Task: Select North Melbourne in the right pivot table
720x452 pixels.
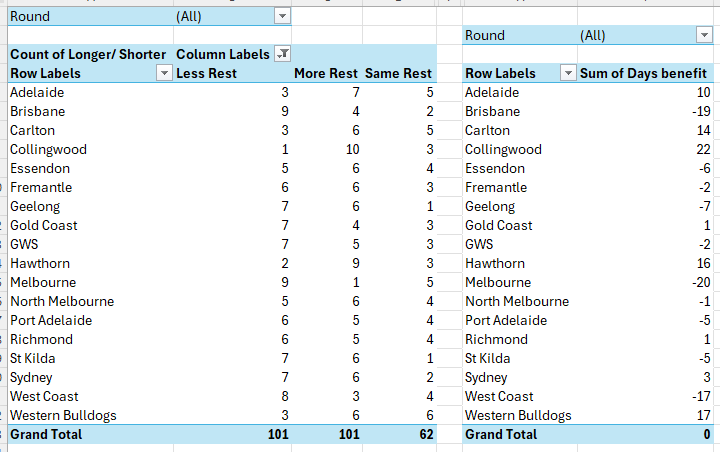Action: pyautogui.click(x=517, y=301)
